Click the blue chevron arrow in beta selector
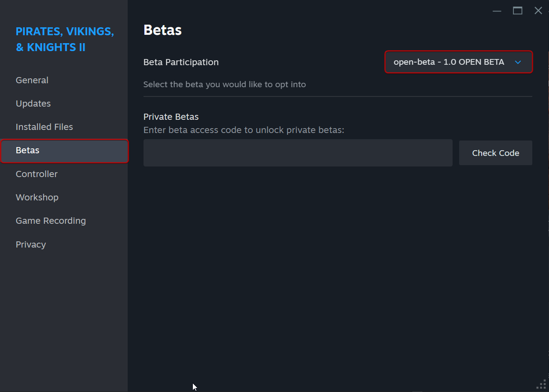 pyautogui.click(x=518, y=62)
